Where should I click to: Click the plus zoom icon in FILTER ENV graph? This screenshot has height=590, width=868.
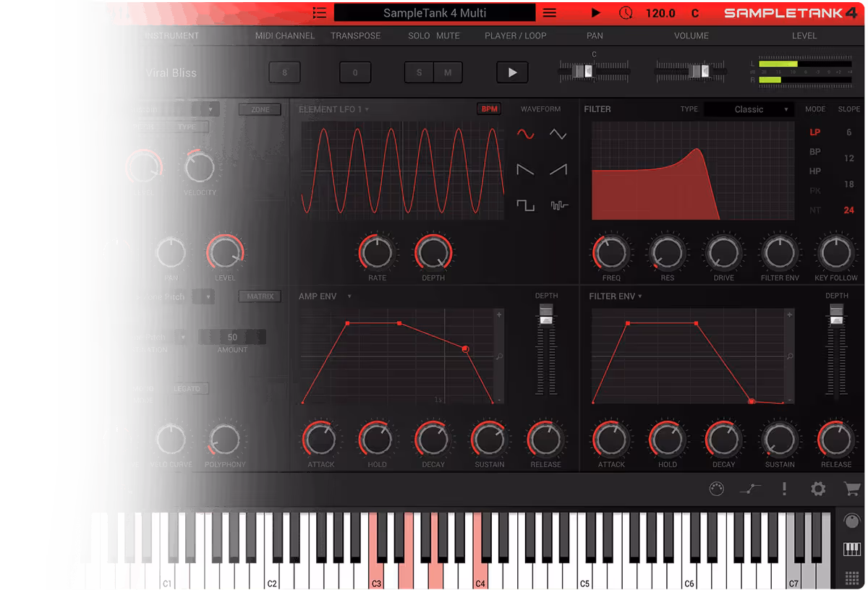point(789,315)
